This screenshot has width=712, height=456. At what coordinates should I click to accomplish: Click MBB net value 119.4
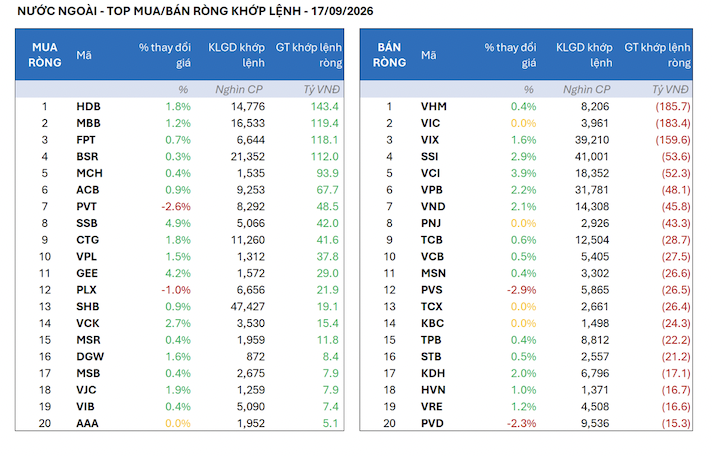pyautogui.click(x=325, y=123)
